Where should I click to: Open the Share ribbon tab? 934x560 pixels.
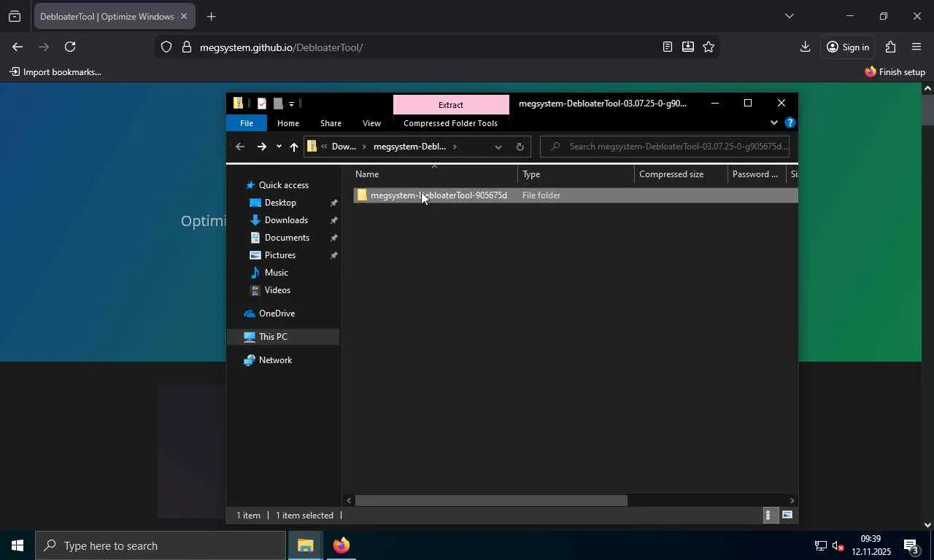331,123
